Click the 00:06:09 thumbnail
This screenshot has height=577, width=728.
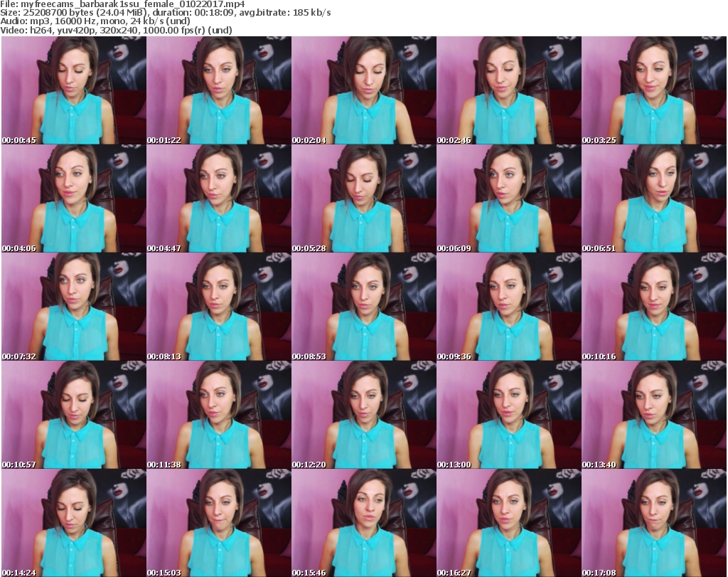click(x=509, y=198)
